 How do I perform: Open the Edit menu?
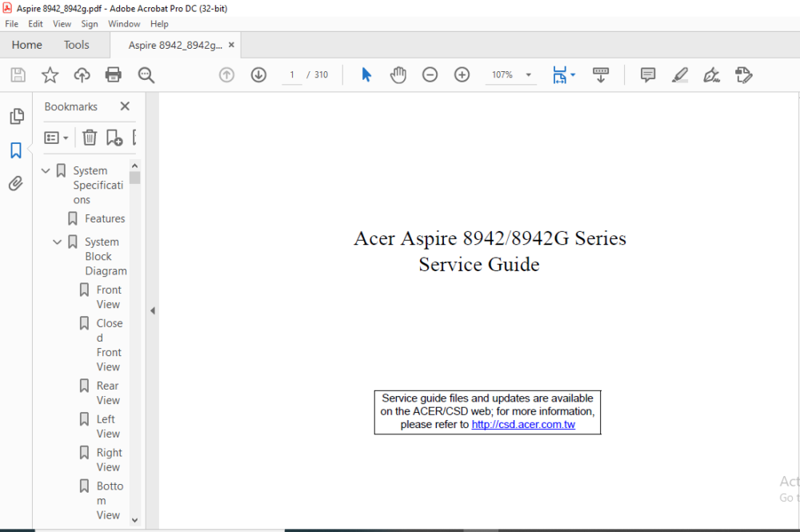tap(35, 24)
